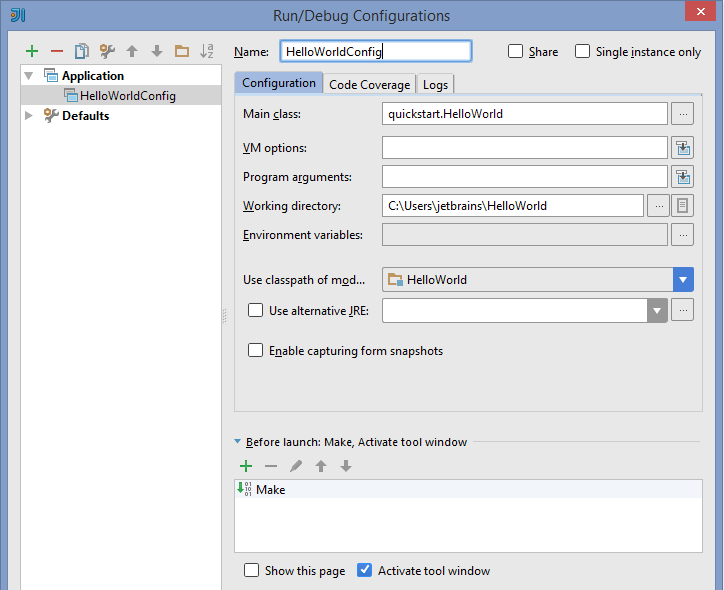
Task: Switch to the Configuration tab
Action: (279, 83)
